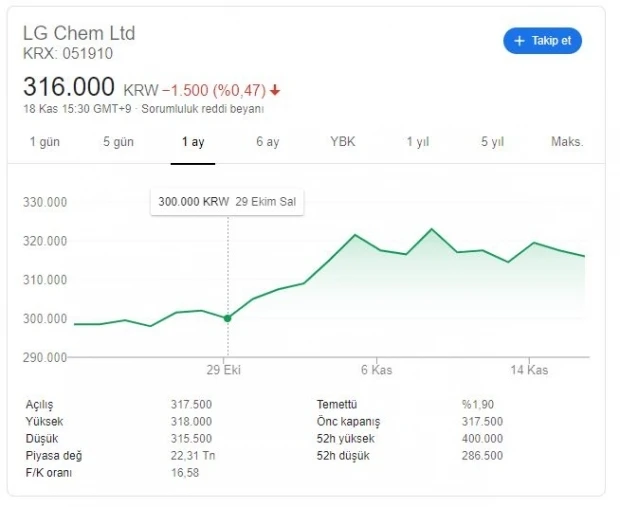
Task: Follow the stock with Takip et button
Action: point(542,41)
